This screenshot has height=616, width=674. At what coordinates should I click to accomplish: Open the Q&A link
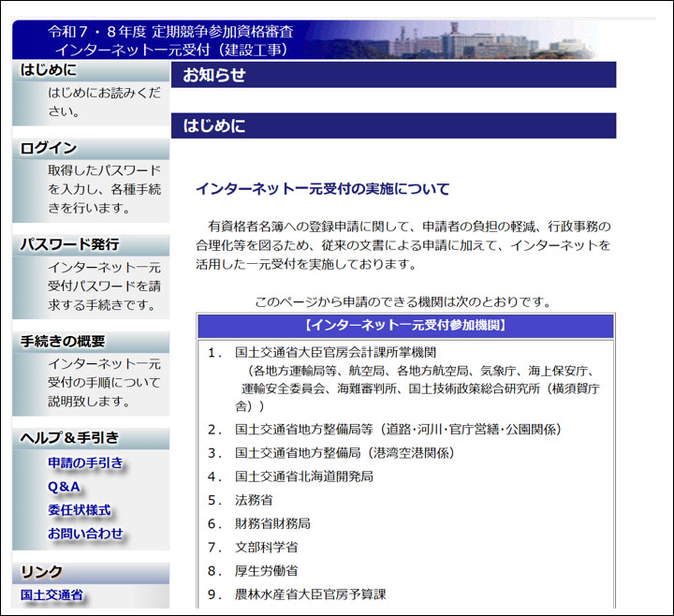point(64,487)
